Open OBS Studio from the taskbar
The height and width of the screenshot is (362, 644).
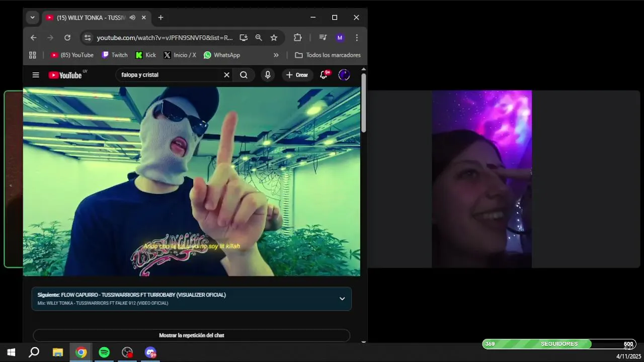point(127,352)
